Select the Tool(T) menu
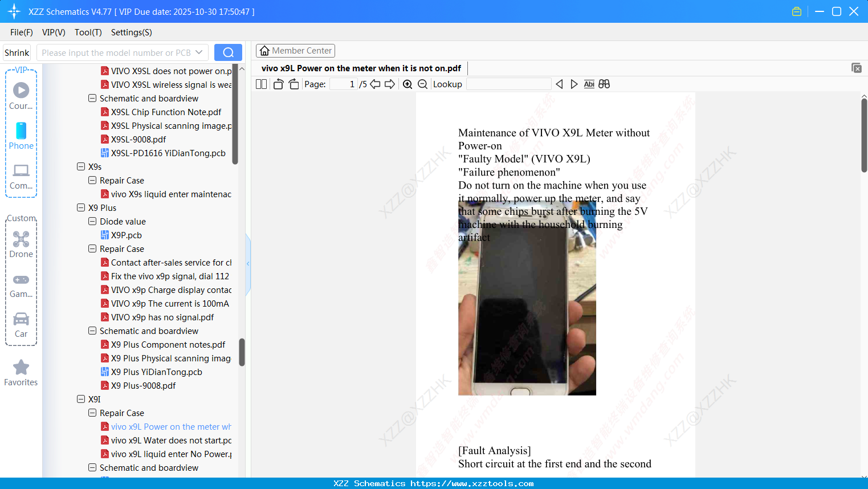 [88, 32]
